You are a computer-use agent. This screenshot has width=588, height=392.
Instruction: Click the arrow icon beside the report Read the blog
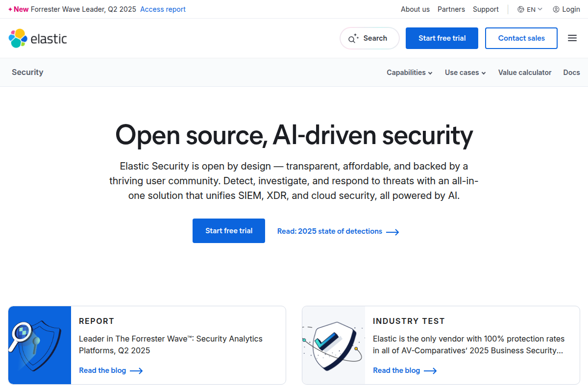click(137, 370)
